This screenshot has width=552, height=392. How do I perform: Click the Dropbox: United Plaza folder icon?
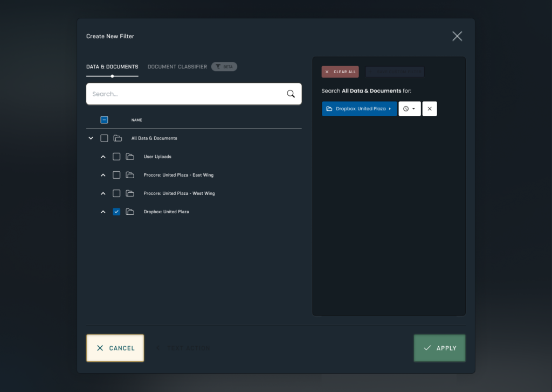coord(130,212)
